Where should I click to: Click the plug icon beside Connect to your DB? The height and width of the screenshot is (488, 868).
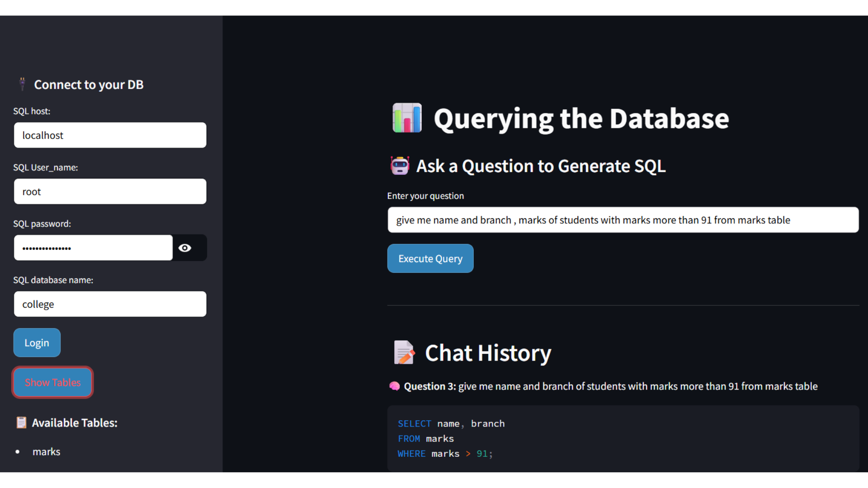point(22,84)
